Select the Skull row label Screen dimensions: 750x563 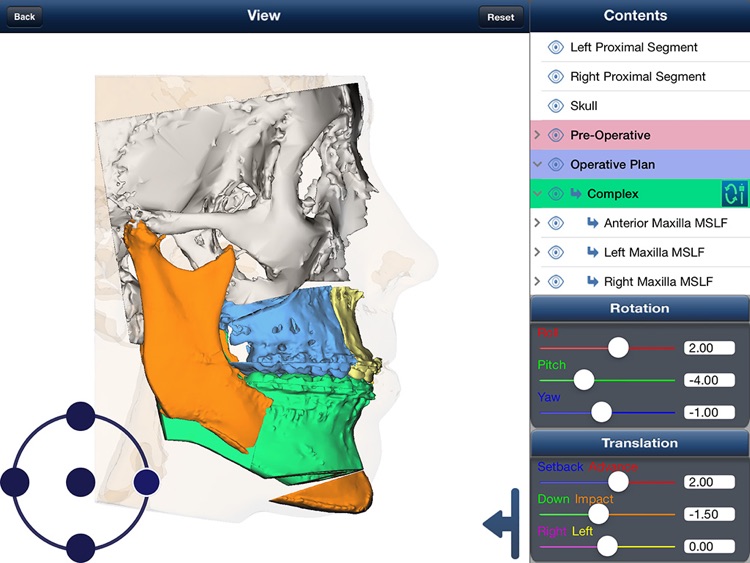584,106
